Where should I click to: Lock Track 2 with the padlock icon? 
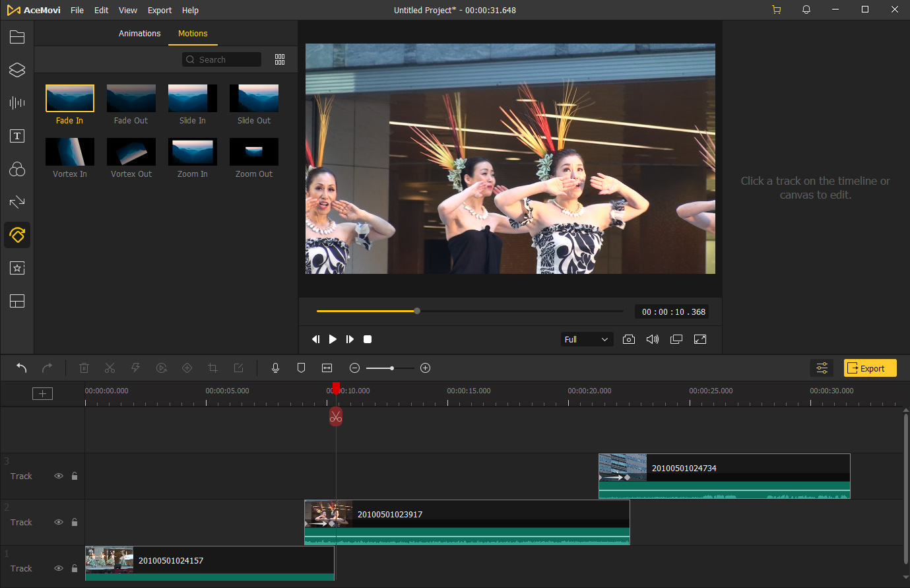click(75, 522)
